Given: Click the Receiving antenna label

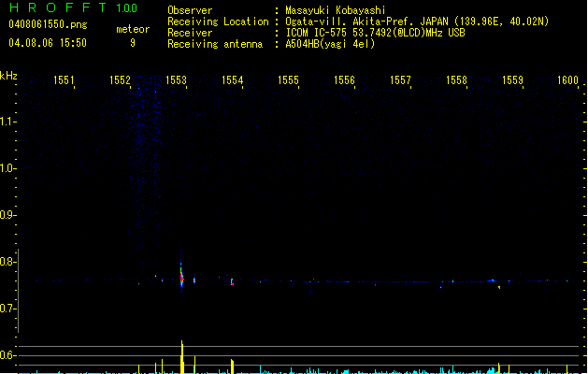Looking at the screenshot, I should 215,44.
